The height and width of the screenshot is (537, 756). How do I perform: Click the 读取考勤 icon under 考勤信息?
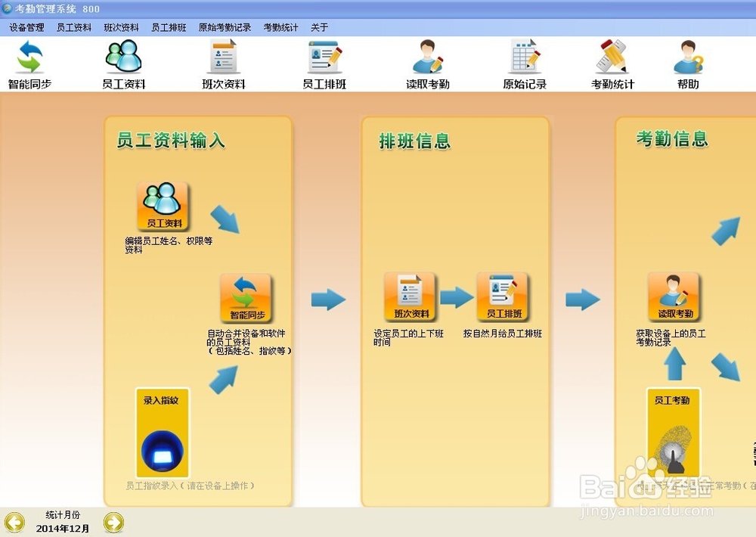(x=673, y=295)
